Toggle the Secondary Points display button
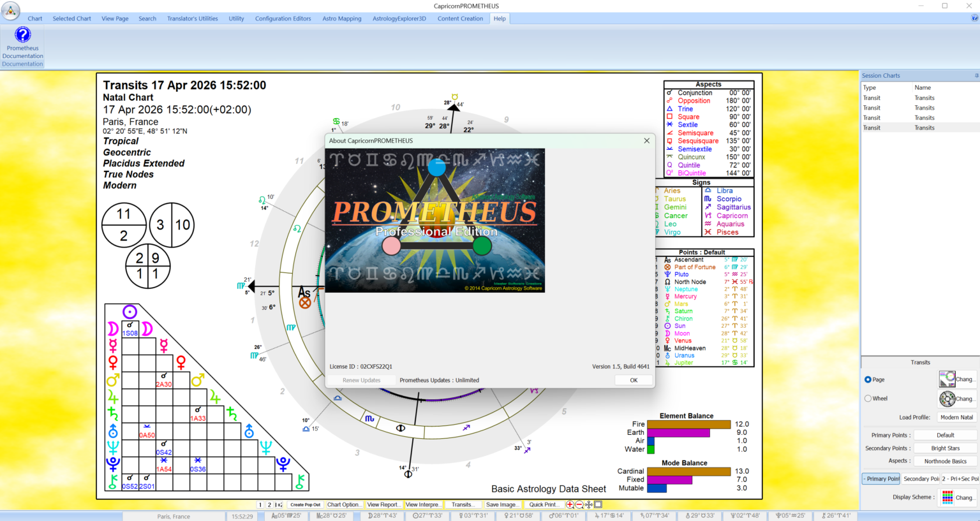The height and width of the screenshot is (521, 980). coord(921,479)
